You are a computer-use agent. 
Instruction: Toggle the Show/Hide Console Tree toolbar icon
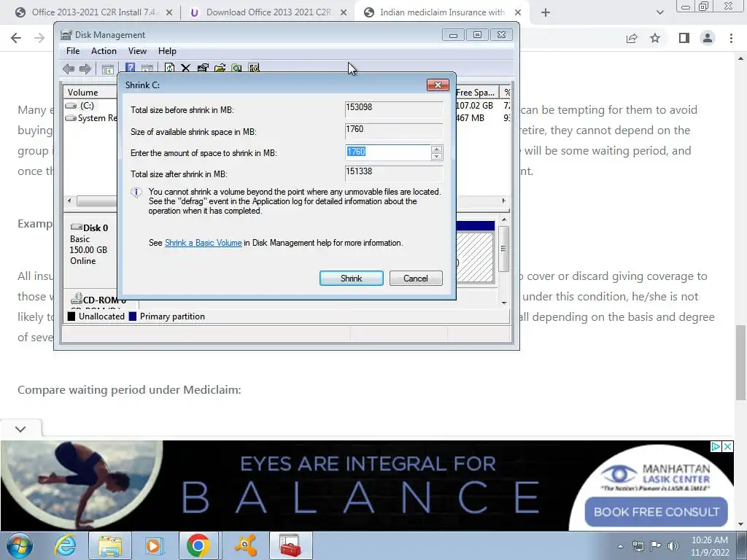[x=108, y=69]
